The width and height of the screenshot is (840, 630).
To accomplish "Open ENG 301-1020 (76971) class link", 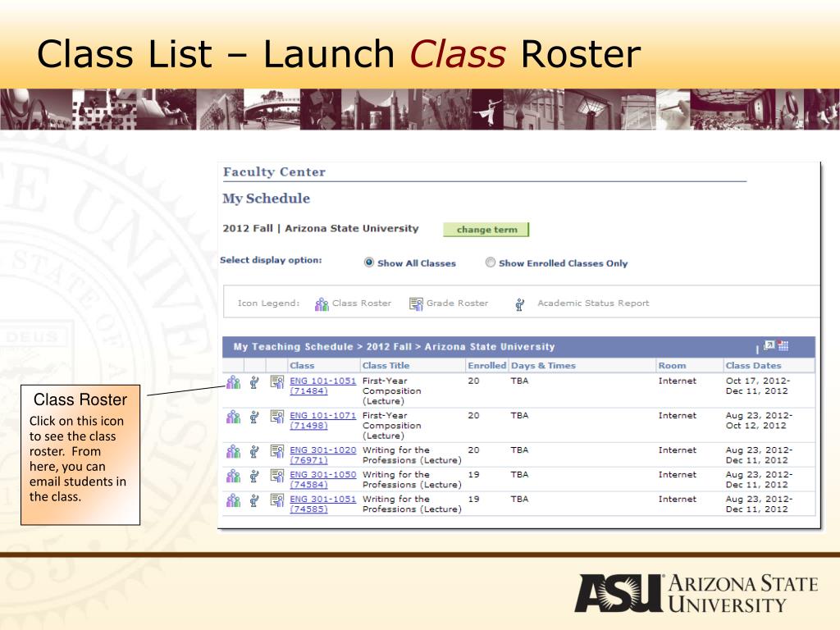I will (322, 454).
